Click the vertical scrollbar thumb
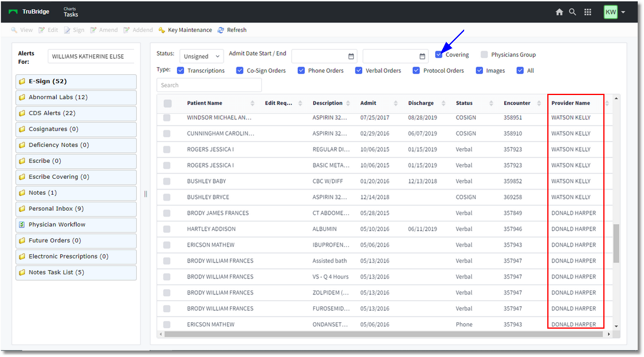 tap(616, 243)
